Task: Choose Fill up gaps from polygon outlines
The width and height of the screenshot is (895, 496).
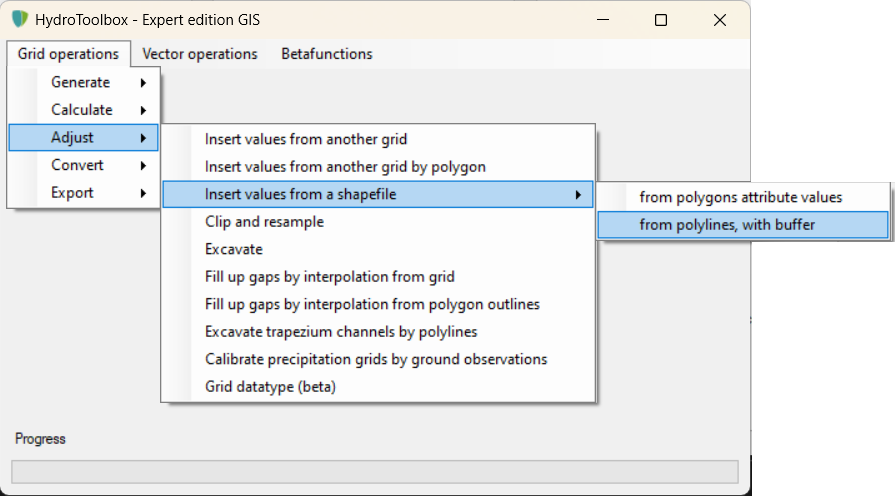Action: coord(372,304)
